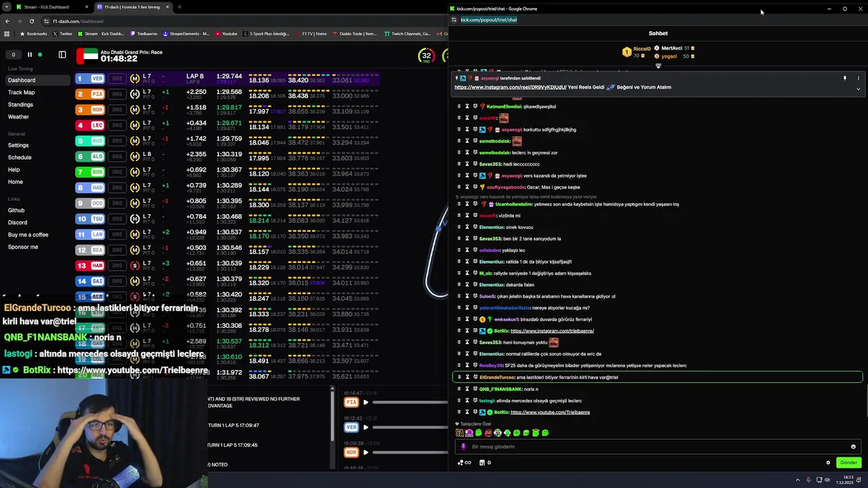The width and height of the screenshot is (868, 488).
Task: Timeout user Elementiux on 'sinek kovucu' message
Action: pyautogui.click(x=467, y=227)
